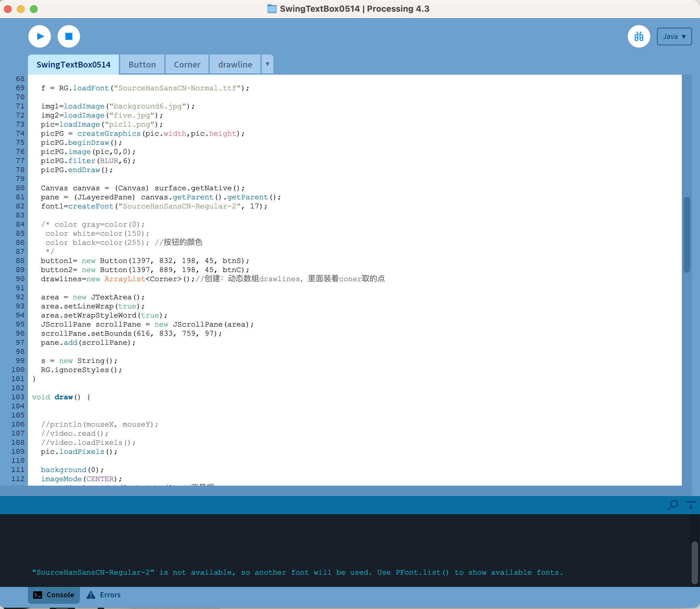Click the "s = new String();" line
Viewport: 700px width, 609px height.
point(79,361)
